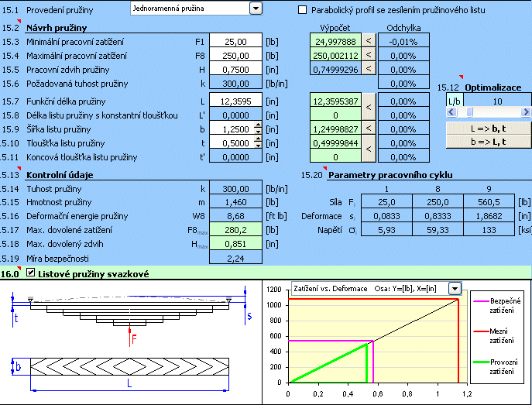Click the F8 maximum load input field
The width and height of the screenshot is (532, 405).
click(235, 56)
